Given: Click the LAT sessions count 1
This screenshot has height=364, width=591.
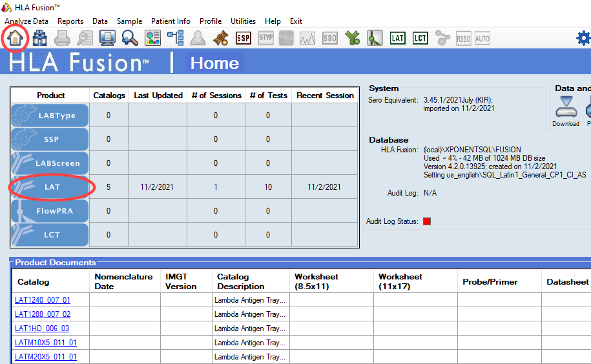Looking at the screenshot, I should 216,187.
